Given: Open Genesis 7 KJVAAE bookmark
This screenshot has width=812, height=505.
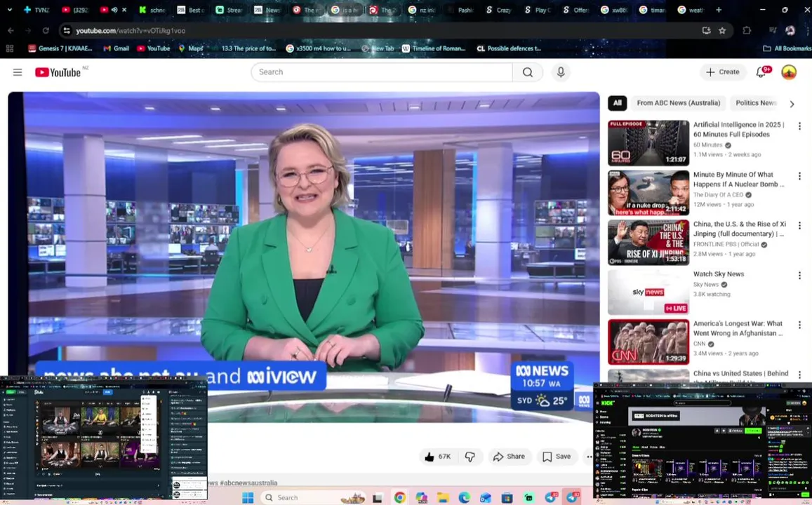Looking at the screenshot, I should [60, 48].
